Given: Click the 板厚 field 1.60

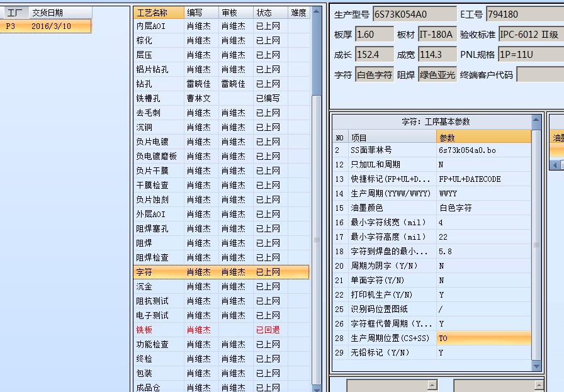Looking at the screenshot, I should 374,35.
